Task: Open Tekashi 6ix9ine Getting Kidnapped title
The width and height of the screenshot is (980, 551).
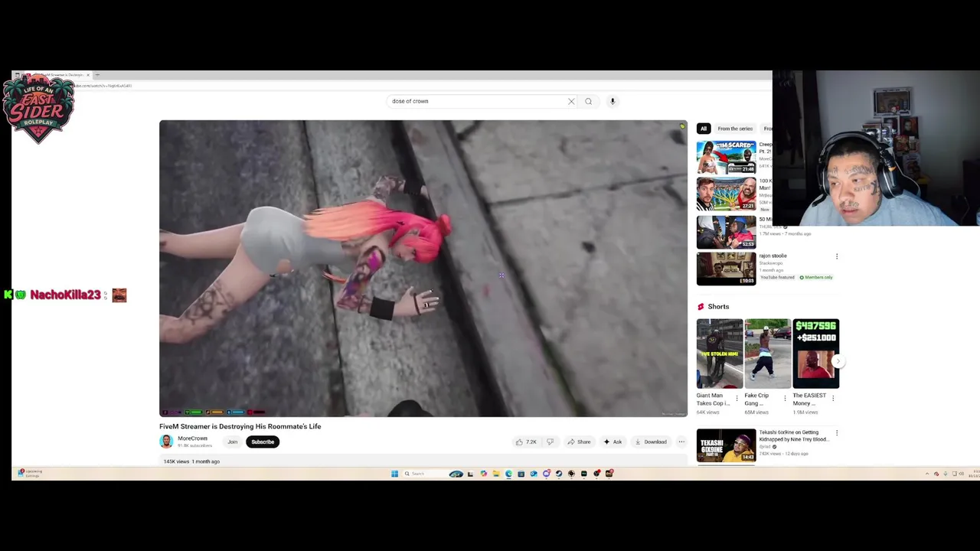Action: point(793,436)
